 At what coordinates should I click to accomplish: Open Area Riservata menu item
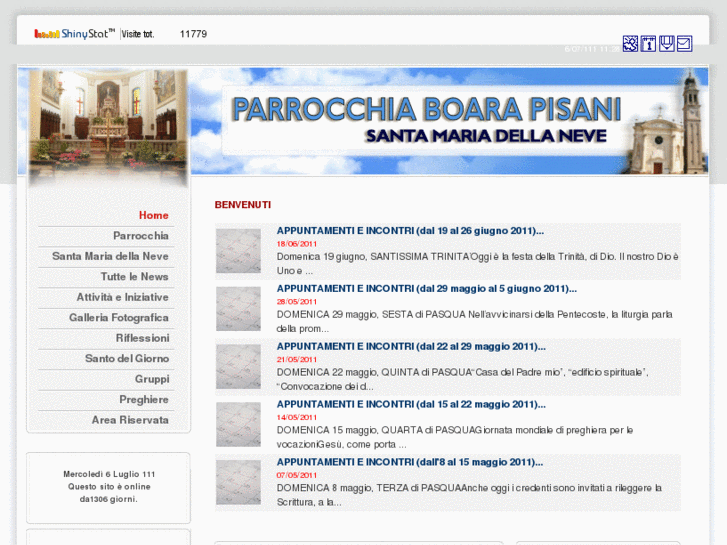click(x=130, y=420)
